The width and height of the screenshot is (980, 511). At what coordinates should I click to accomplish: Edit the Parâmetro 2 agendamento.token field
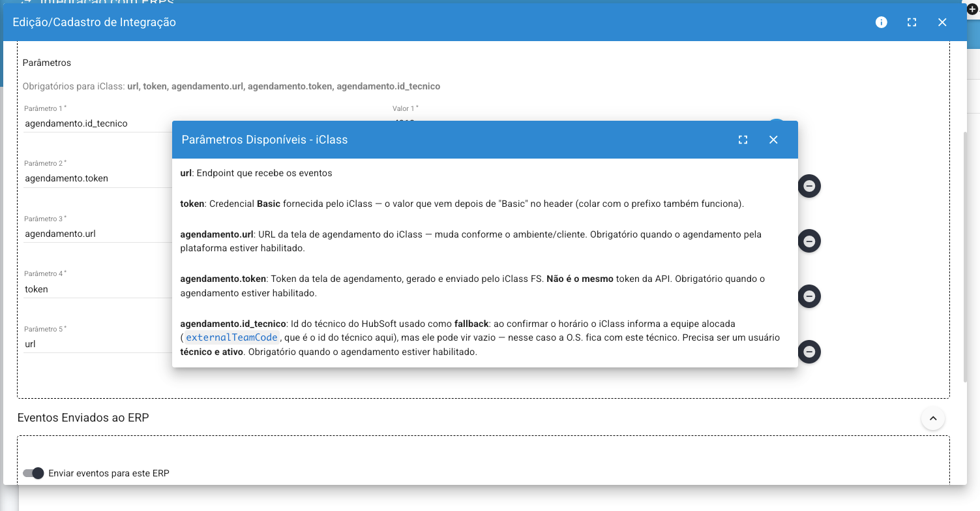click(98, 178)
